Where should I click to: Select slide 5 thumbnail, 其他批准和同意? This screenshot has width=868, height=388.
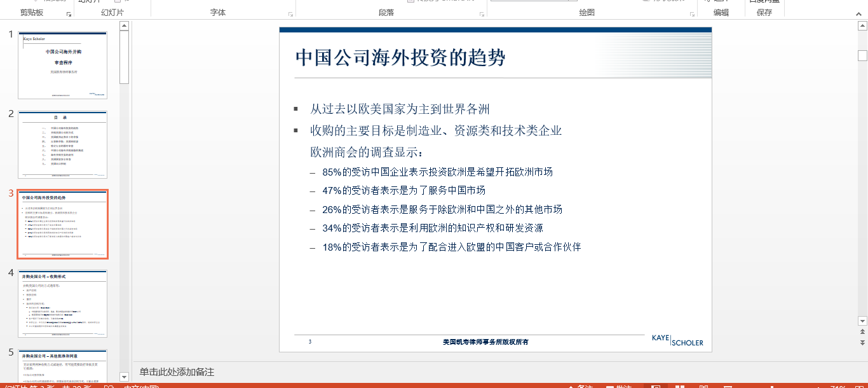tap(63, 367)
